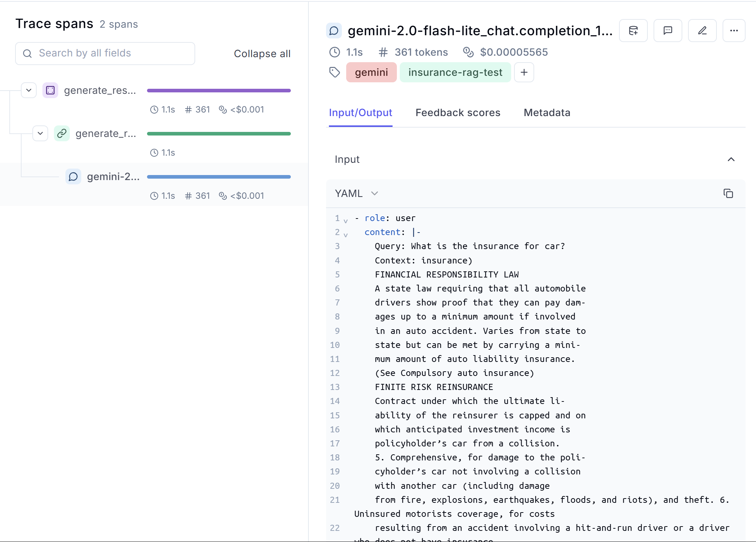Click the pencil edit icon button

pos(702,31)
